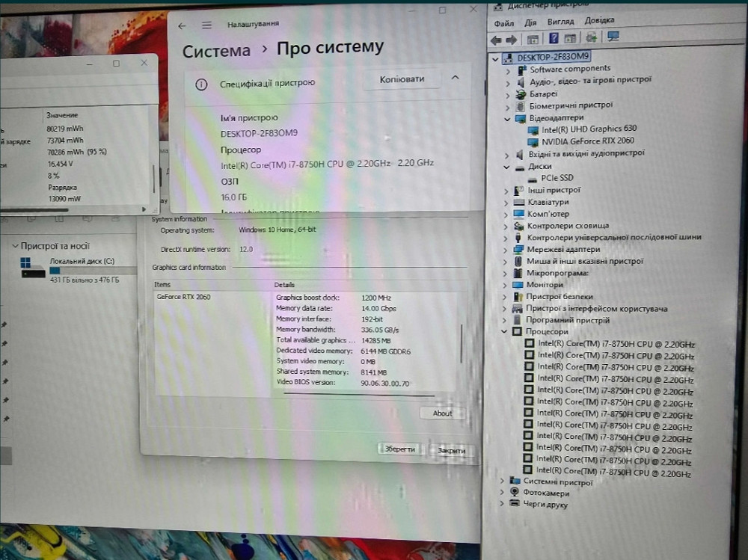The image size is (748, 560).
Task: Click the Update driver toolbar icon
Action: pyautogui.click(x=591, y=37)
